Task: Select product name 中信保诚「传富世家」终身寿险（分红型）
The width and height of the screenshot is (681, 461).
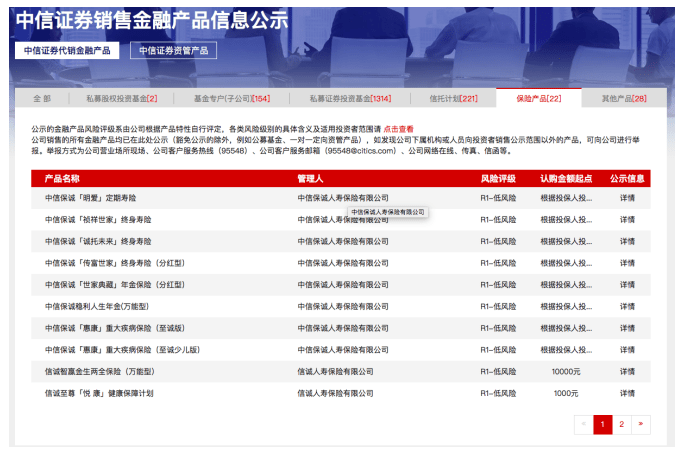Action: [x=115, y=263]
